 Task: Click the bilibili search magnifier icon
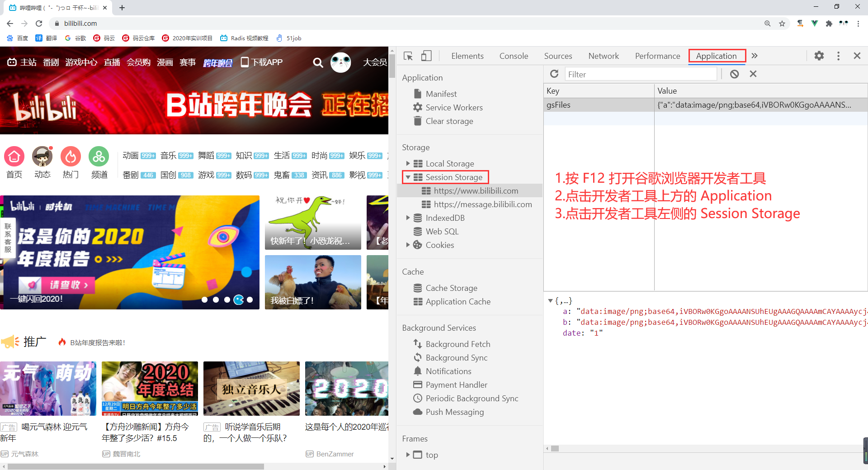point(318,62)
